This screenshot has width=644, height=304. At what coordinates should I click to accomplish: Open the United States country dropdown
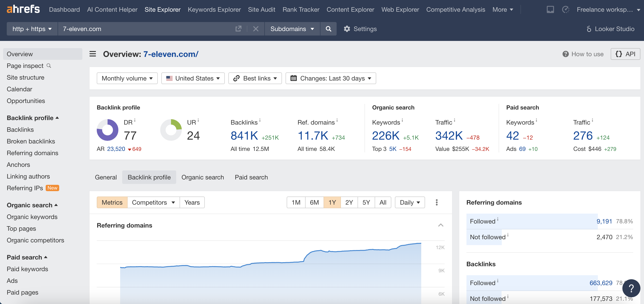pyautogui.click(x=193, y=78)
